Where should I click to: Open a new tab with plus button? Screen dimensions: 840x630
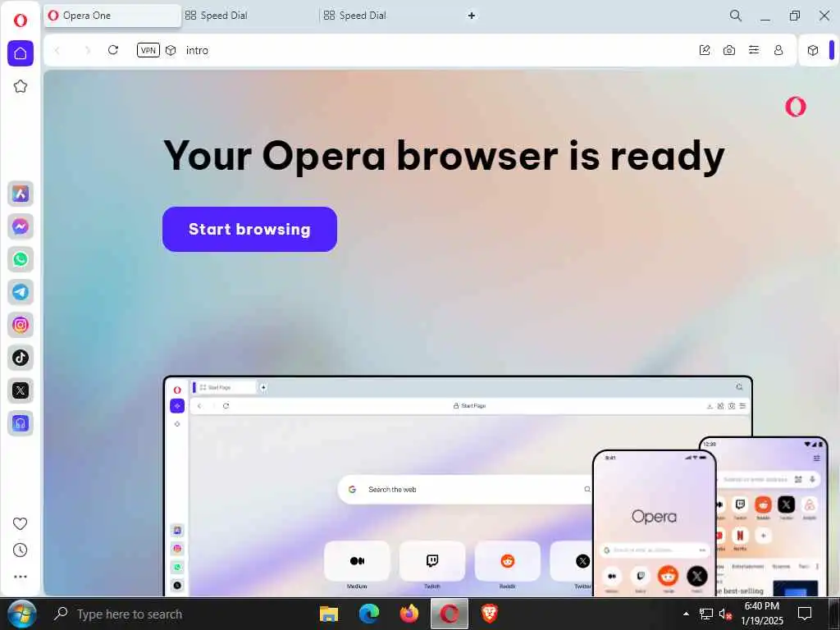point(472,16)
